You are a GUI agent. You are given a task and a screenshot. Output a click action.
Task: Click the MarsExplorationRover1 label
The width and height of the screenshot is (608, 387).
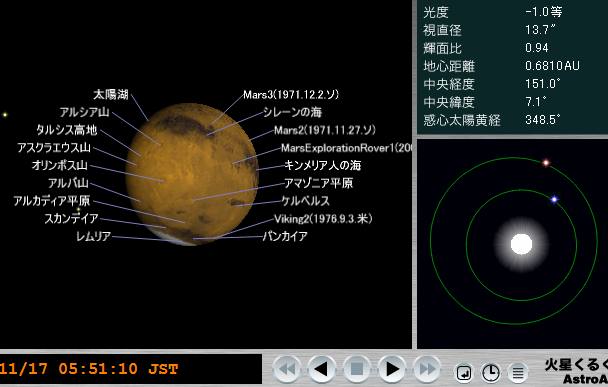click(346, 148)
